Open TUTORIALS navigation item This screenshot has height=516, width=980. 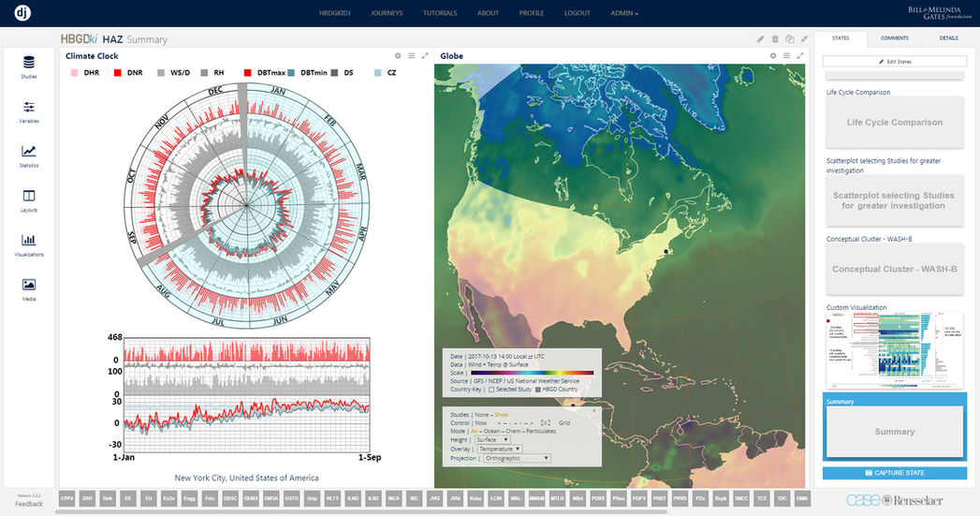[x=439, y=13]
